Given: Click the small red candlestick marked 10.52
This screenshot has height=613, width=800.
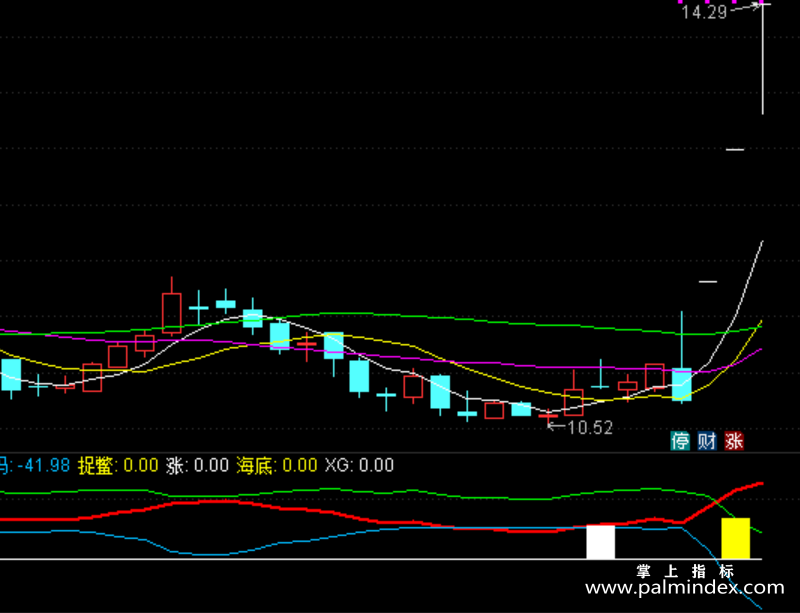Looking at the screenshot, I should [x=548, y=416].
